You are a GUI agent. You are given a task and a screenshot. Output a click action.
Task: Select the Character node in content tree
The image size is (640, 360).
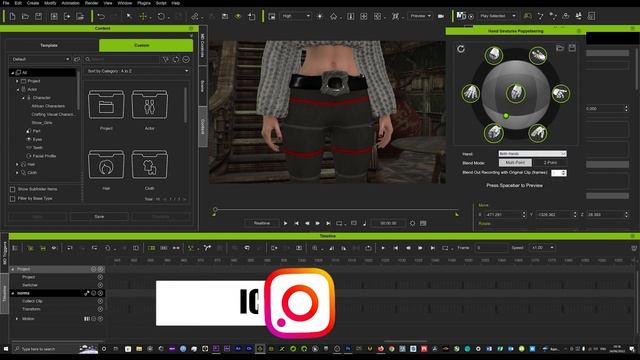(x=42, y=98)
